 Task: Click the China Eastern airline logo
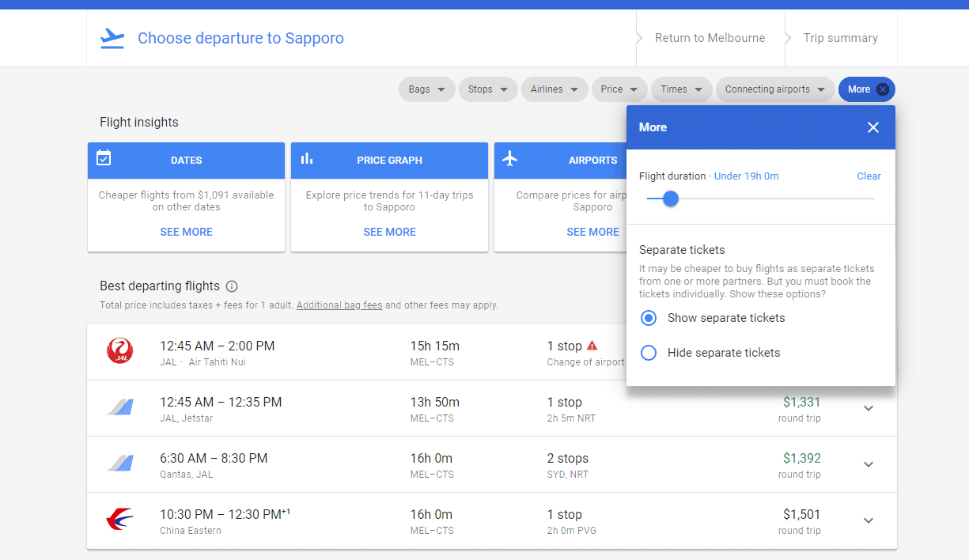coord(120,520)
